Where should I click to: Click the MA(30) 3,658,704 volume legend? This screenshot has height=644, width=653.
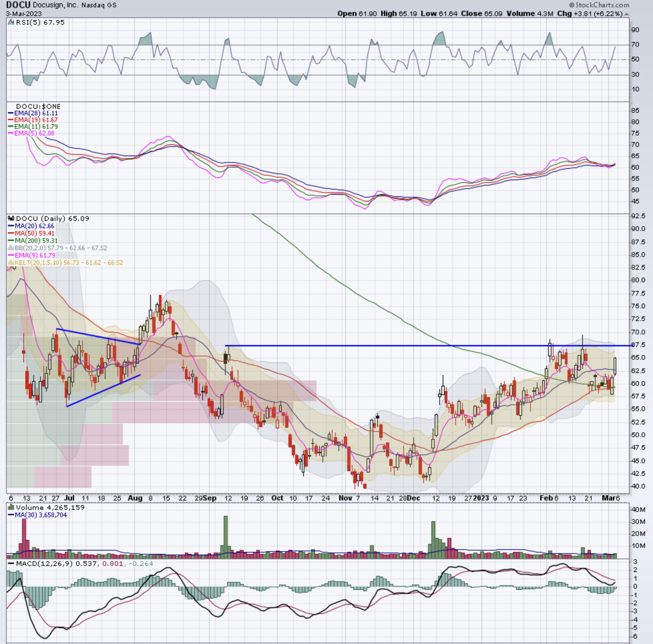(x=40, y=515)
